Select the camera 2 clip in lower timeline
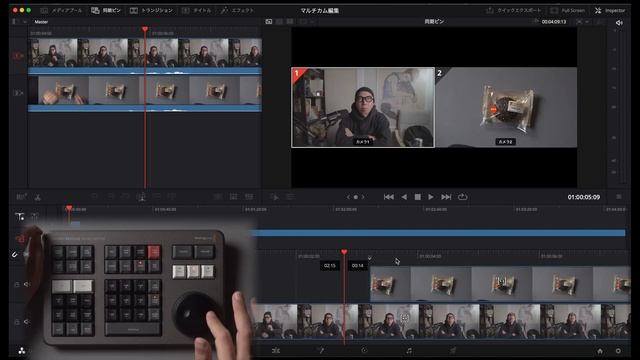 (x=500, y=284)
